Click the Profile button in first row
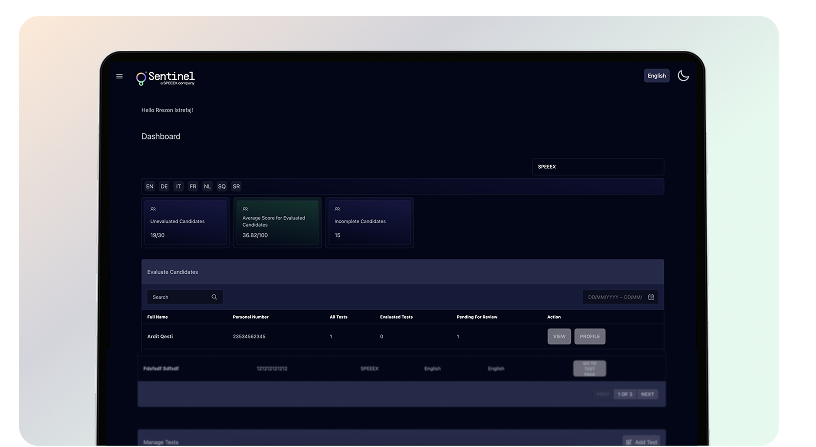 click(x=590, y=337)
